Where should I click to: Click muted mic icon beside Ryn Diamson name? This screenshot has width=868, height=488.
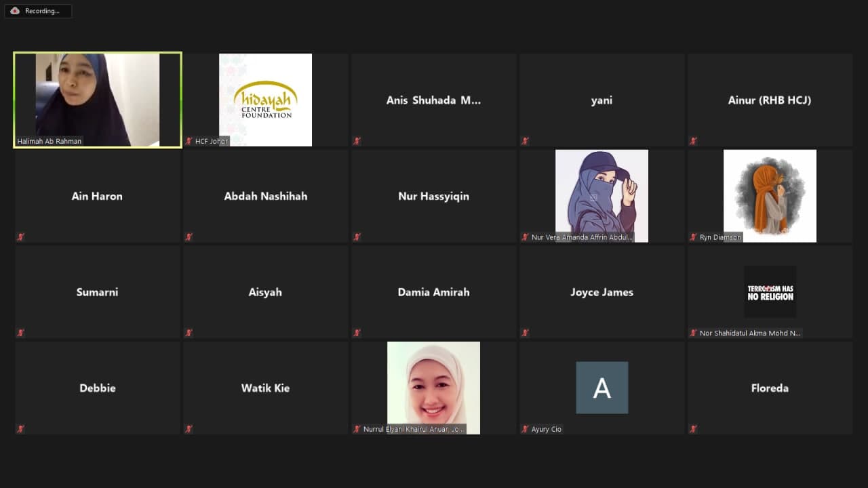pos(694,237)
